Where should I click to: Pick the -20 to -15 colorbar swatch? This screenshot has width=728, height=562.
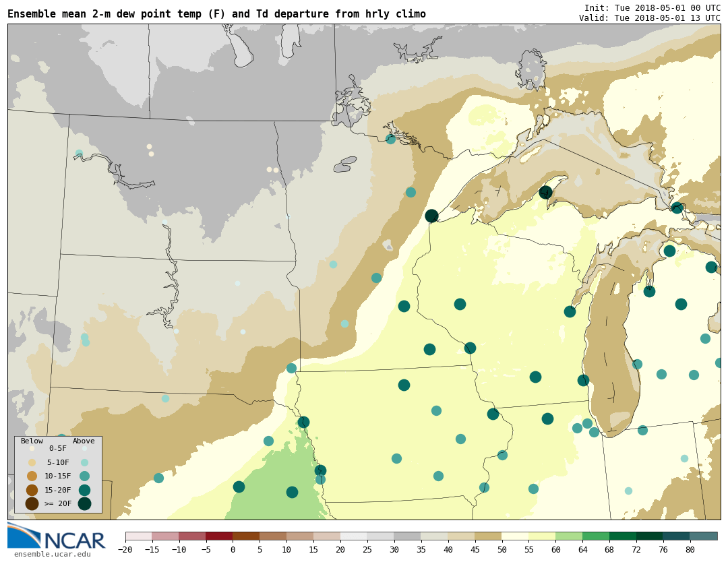click(x=138, y=536)
